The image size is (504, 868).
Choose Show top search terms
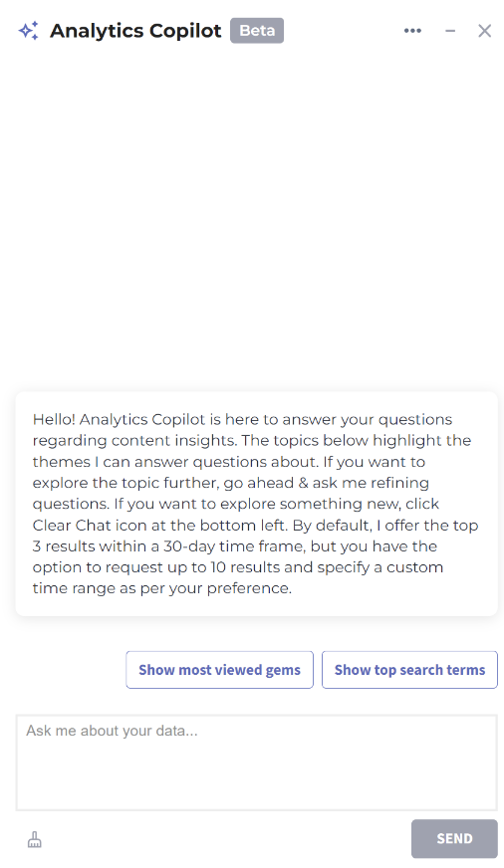pos(409,669)
